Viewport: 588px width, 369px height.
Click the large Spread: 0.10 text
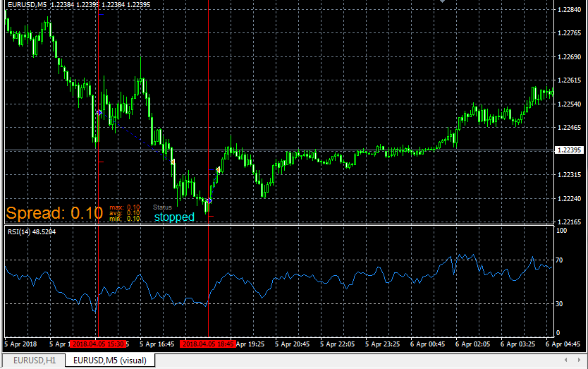pyautogui.click(x=54, y=213)
